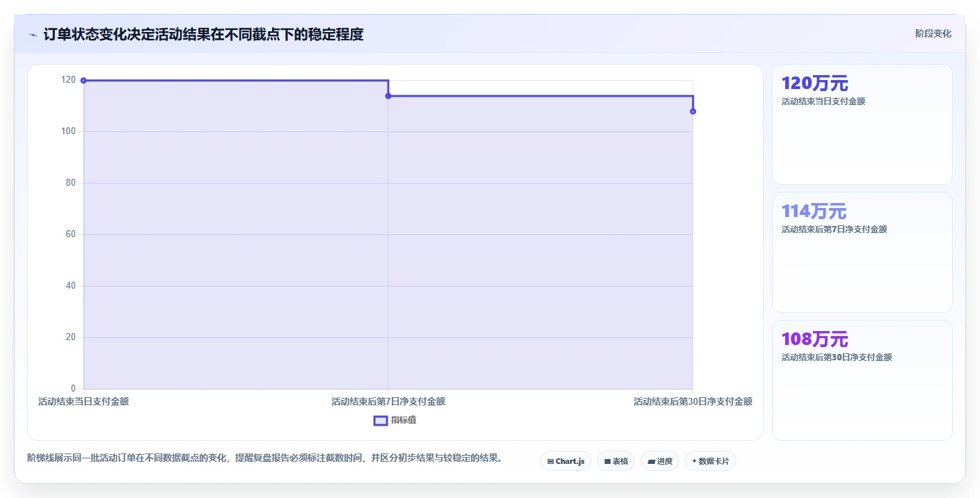980x498 pixels.
Task: Click the y-axis value 20
Action: point(70,337)
